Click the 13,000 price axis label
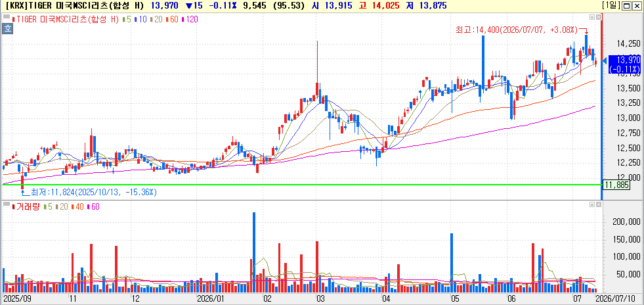The width and height of the screenshot is (644, 305). coord(628,118)
